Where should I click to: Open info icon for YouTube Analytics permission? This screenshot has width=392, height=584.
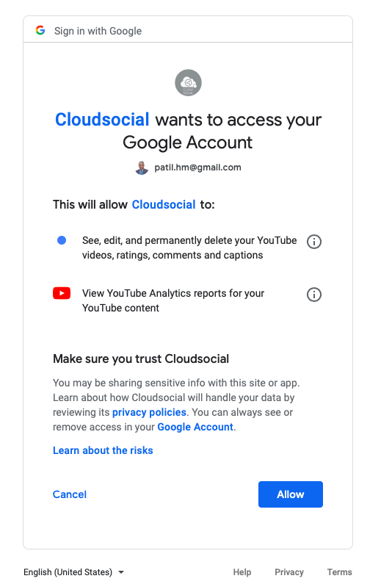[x=314, y=295]
